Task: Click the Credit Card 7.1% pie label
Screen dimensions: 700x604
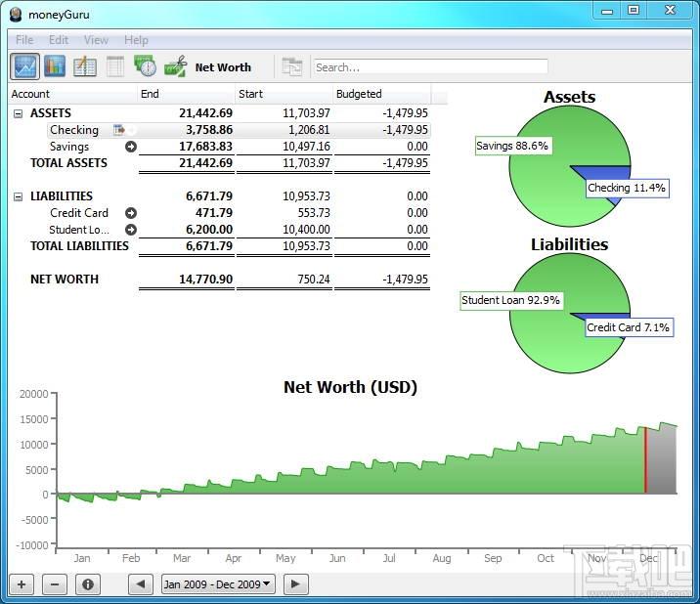Action: point(628,327)
